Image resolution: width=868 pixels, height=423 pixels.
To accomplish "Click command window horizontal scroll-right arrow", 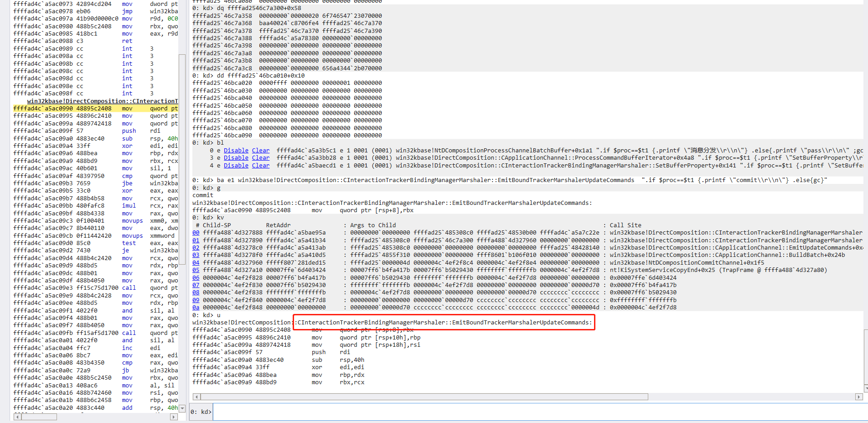I will 859,397.
